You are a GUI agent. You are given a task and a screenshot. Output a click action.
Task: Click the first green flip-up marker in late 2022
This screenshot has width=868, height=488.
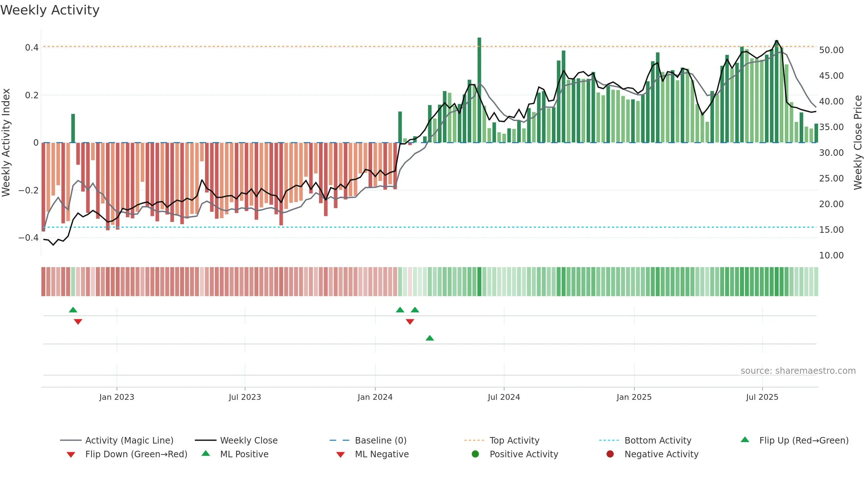(x=73, y=310)
